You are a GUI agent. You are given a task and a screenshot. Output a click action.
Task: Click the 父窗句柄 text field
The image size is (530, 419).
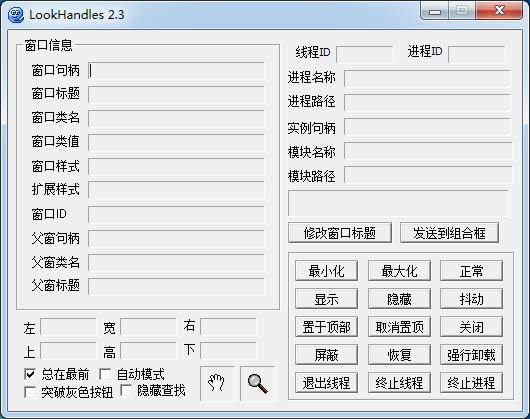tap(176, 239)
